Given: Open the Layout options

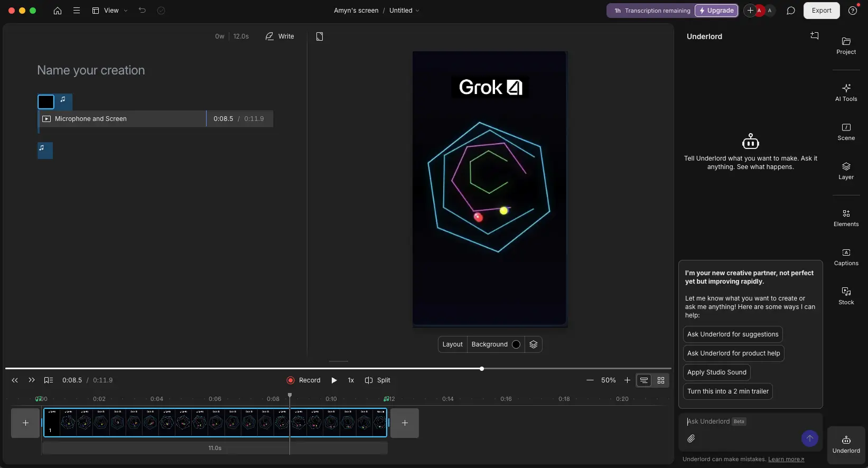Looking at the screenshot, I should 453,344.
